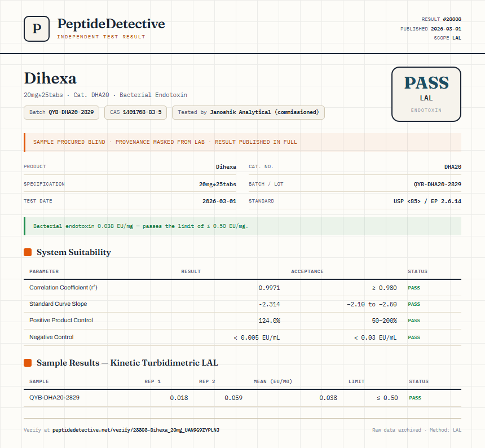Click the orange square beside Sample Results
This screenshot has height=448, width=485.
[28, 363]
